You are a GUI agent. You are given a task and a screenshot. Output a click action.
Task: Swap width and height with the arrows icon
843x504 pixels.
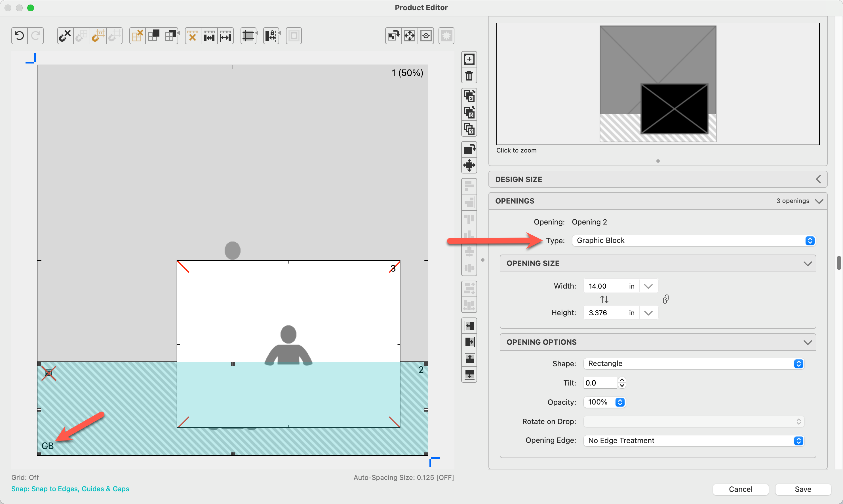click(604, 299)
